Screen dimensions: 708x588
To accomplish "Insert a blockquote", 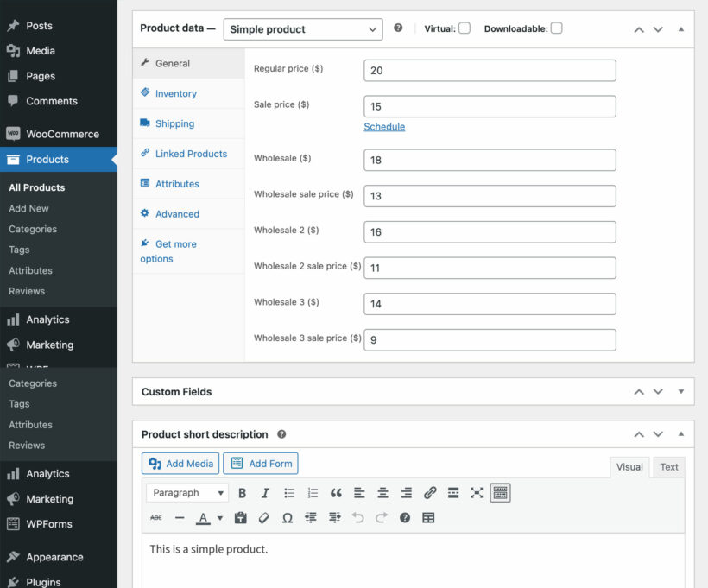I will (x=336, y=493).
